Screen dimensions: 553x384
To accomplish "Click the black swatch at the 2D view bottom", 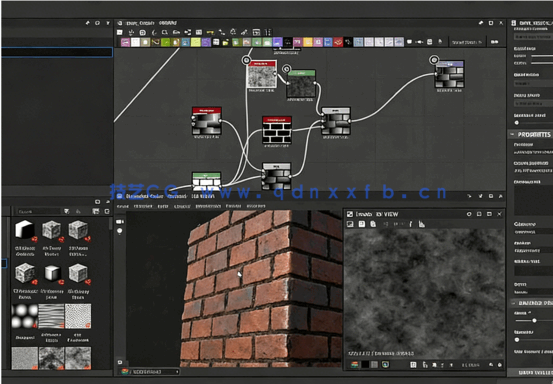I will tap(365, 365).
